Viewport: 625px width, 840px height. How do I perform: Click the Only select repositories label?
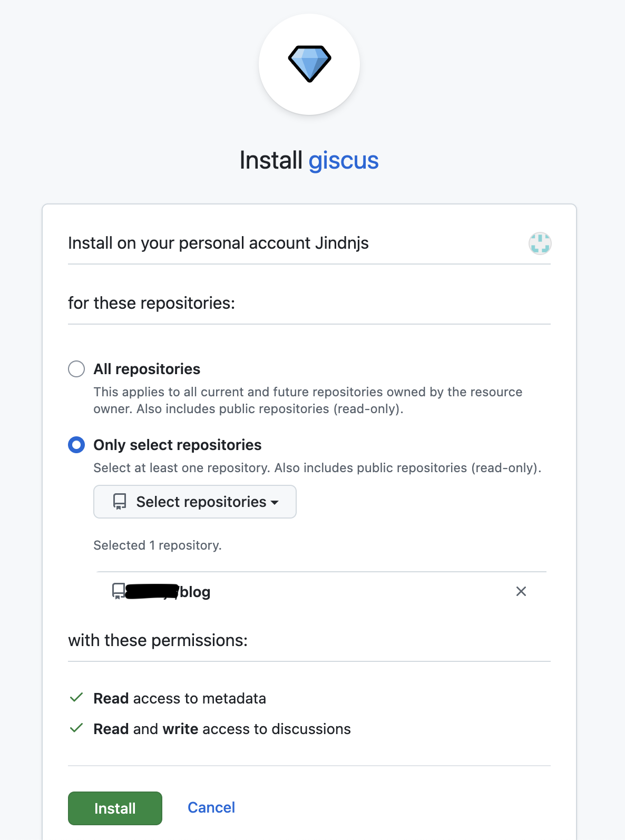click(177, 445)
